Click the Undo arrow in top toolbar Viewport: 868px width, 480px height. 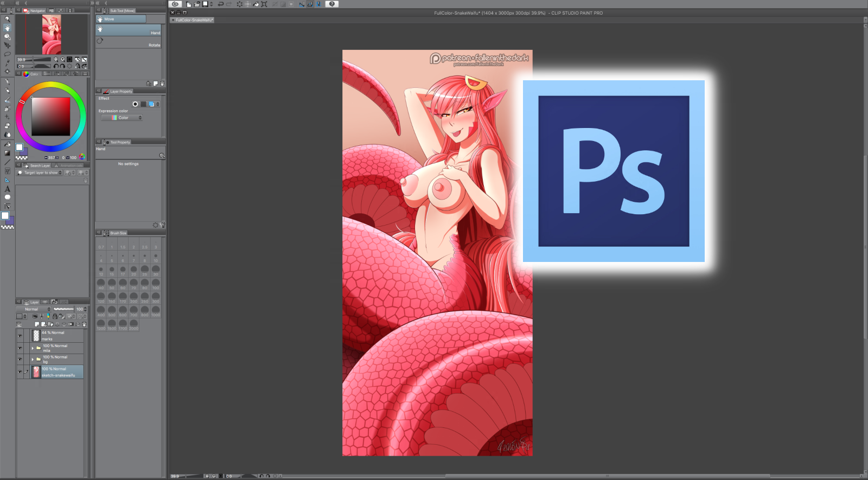tap(220, 4)
